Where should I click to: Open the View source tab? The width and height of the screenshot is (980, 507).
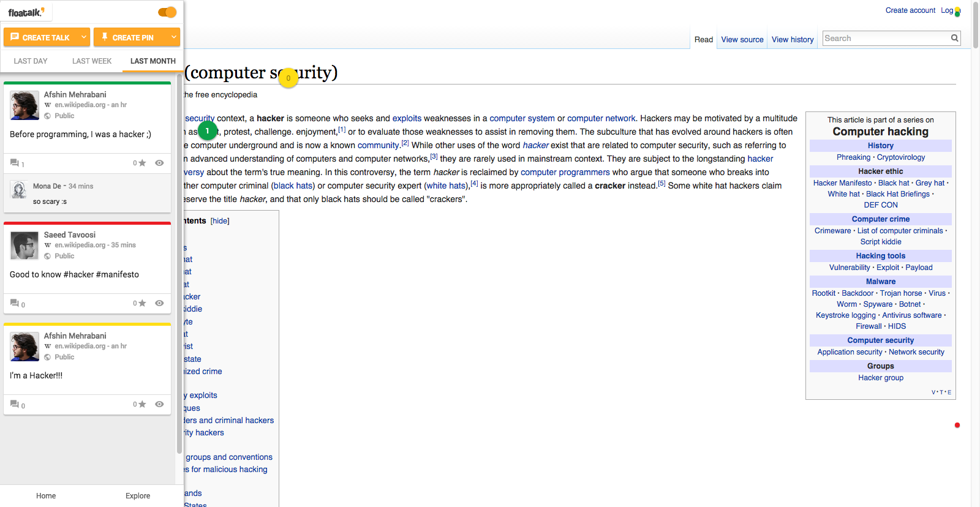coord(742,40)
